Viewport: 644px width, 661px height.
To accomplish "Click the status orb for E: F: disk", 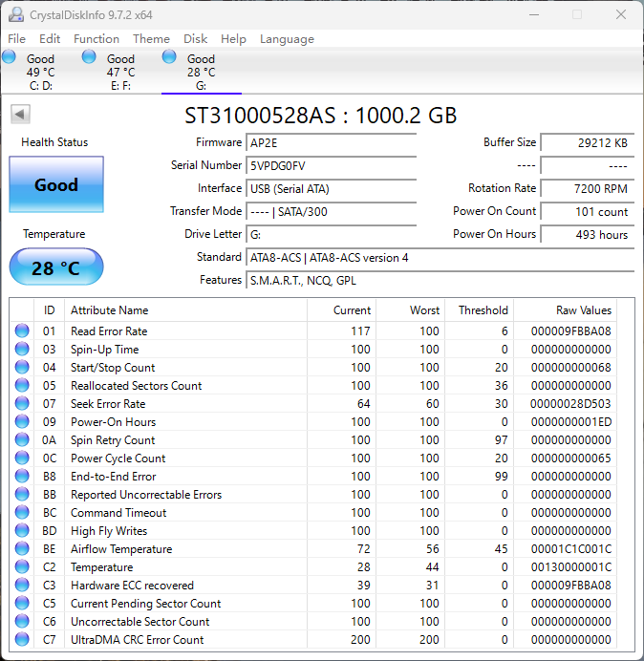I will 89,57.
